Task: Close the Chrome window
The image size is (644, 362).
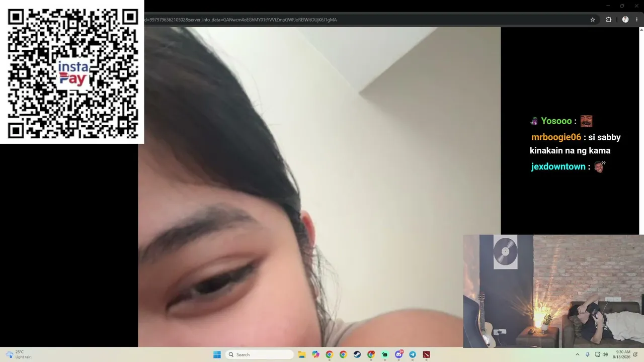Action: pyautogui.click(x=636, y=6)
